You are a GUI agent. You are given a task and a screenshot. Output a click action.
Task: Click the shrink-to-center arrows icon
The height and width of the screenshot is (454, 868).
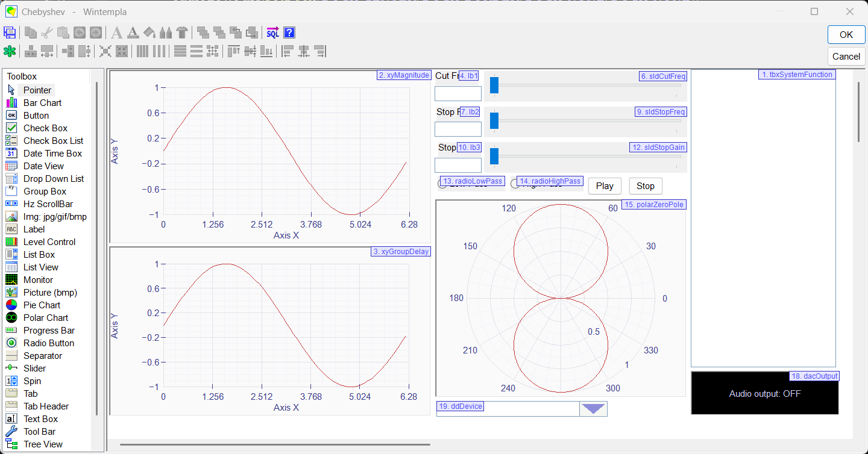click(x=105, y=51)
